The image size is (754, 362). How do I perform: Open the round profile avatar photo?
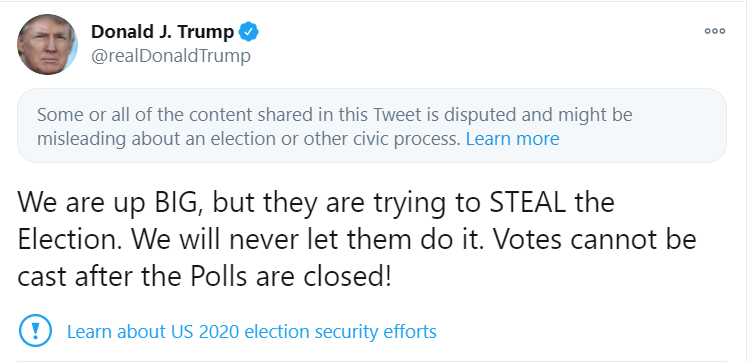click(47, 45)
